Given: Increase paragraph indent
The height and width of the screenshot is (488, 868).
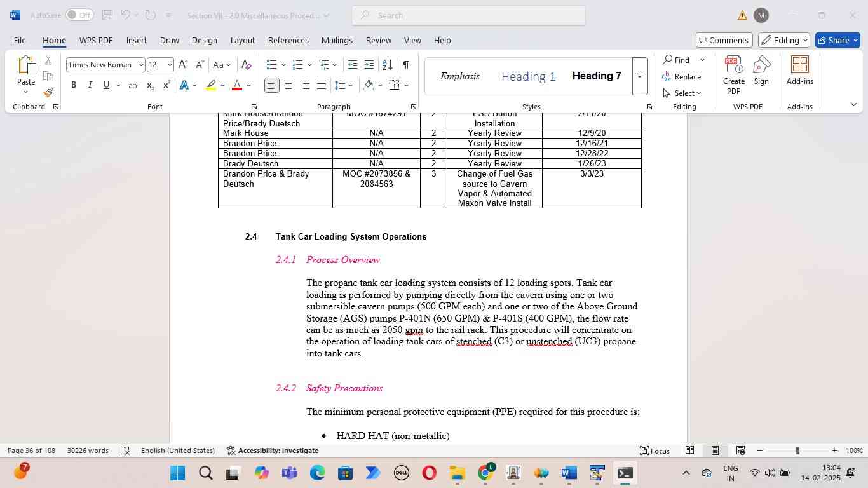Looking at the screenshot, I should point(369,65).
